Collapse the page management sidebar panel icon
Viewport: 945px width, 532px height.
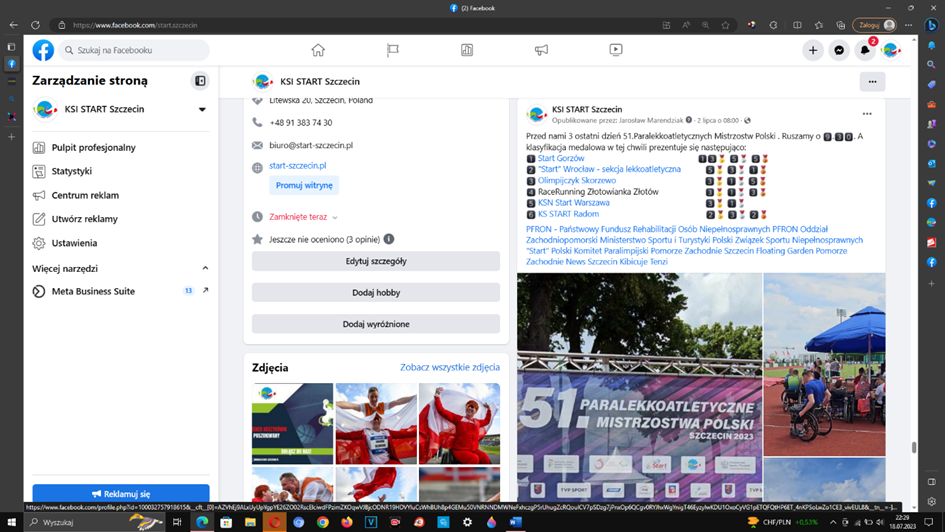tap(200, 81)
